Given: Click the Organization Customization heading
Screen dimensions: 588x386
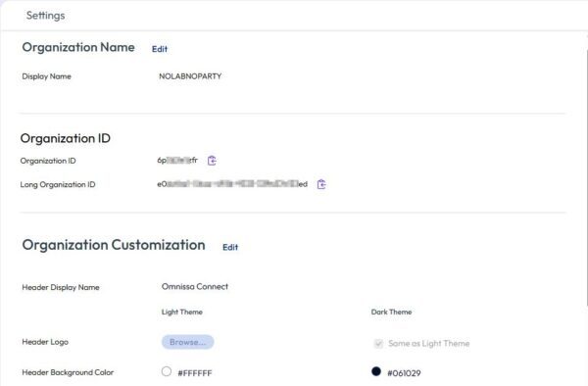Looking at the screenshot, I should (114, 245).
